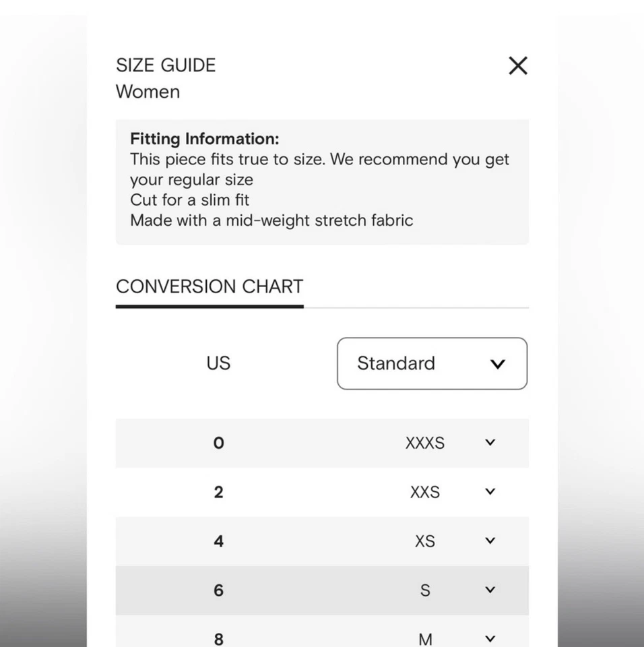644x647 pixels.
Task: Click US size 8 row number
Action: pos(218,638)
